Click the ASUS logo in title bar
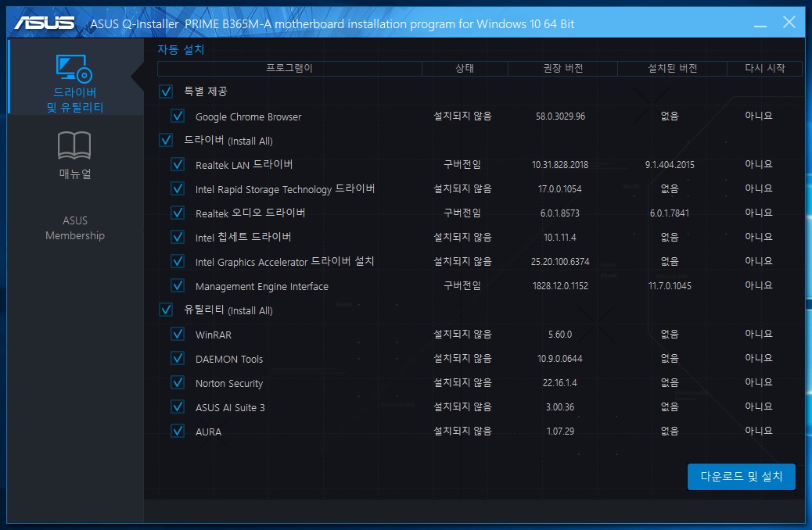The image size is (812, 530). tap(45, 23)
